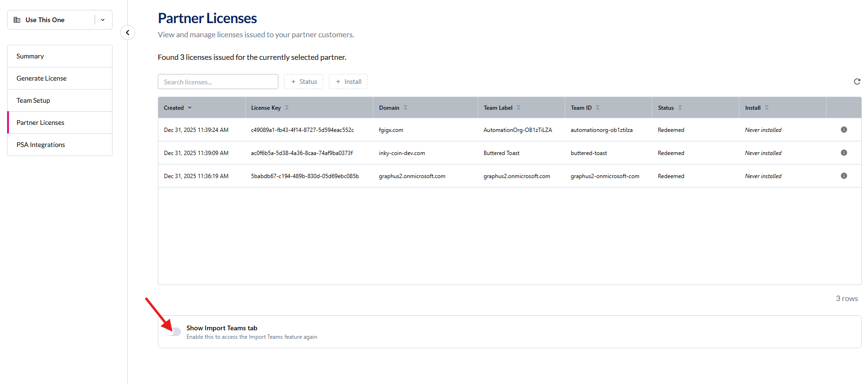
Task: Click the Install column sort icon
Action: click(767, 108)
